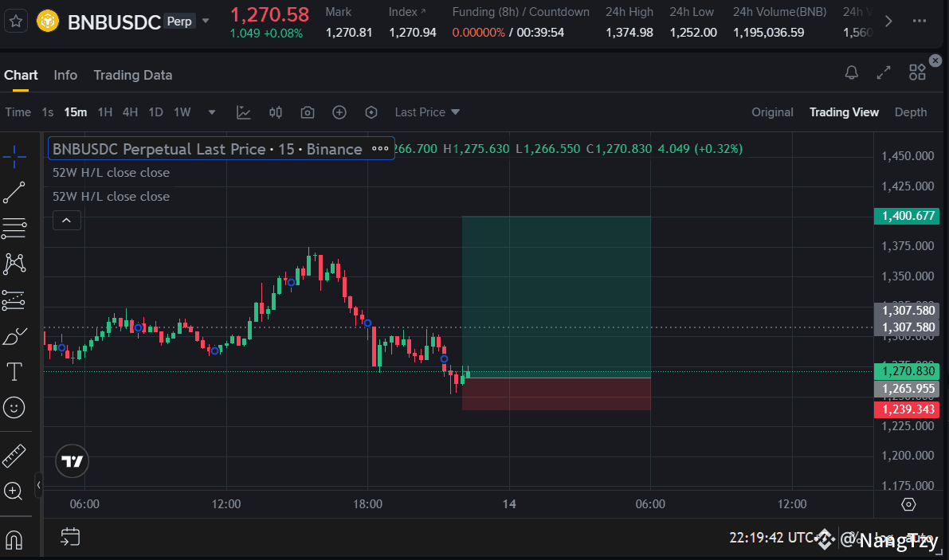
Task: Open the Last Price dropdown
Action: (427, 112)
